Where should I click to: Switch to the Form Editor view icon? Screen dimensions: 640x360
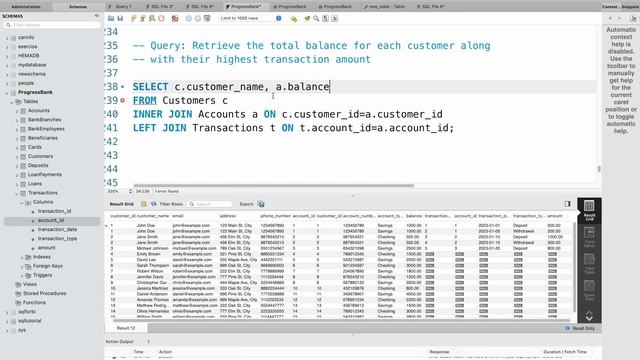click(589, 238)
